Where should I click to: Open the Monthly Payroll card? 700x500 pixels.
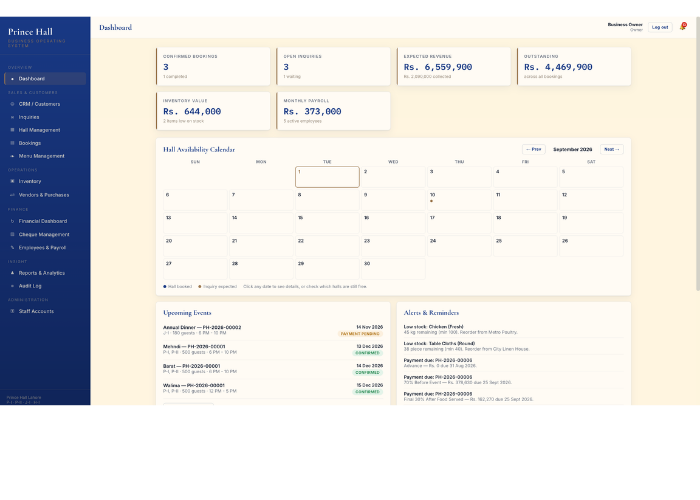pos(333,111)
